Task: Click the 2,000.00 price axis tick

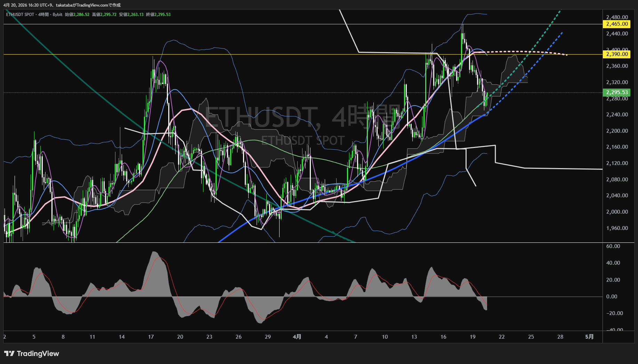Action: (617, 212)
